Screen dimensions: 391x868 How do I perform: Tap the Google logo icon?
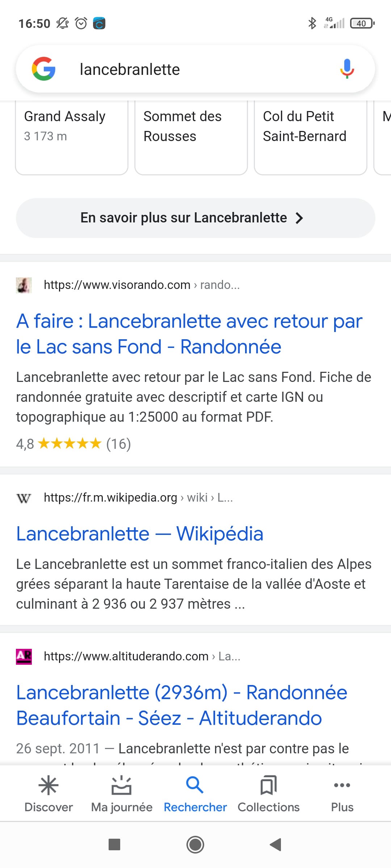point(43,69)
